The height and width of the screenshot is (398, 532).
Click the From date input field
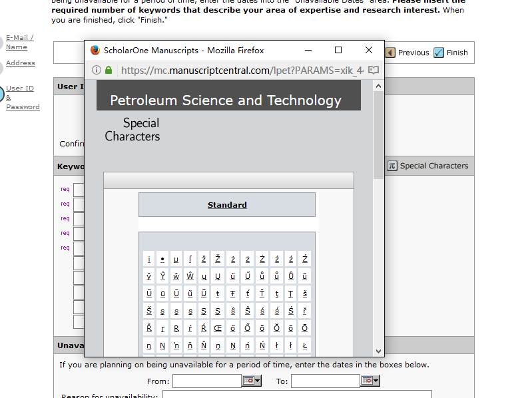pyautogui.click(x=207, y=381)
